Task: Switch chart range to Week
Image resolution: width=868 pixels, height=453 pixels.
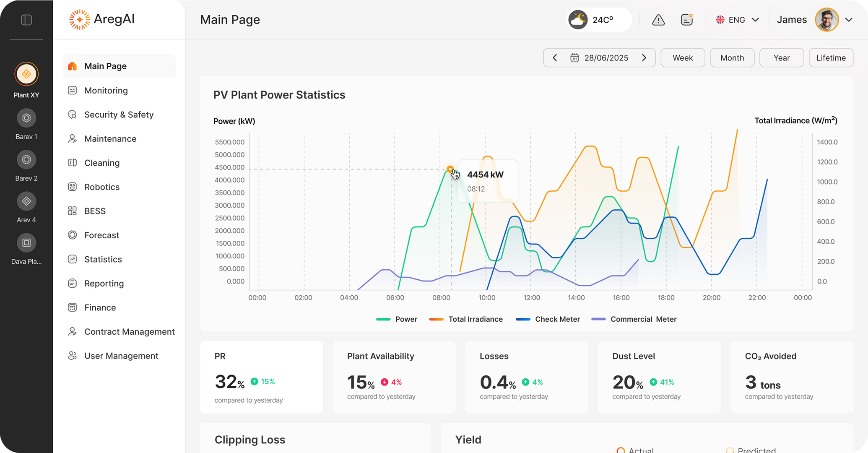Action: click(682, 58)
